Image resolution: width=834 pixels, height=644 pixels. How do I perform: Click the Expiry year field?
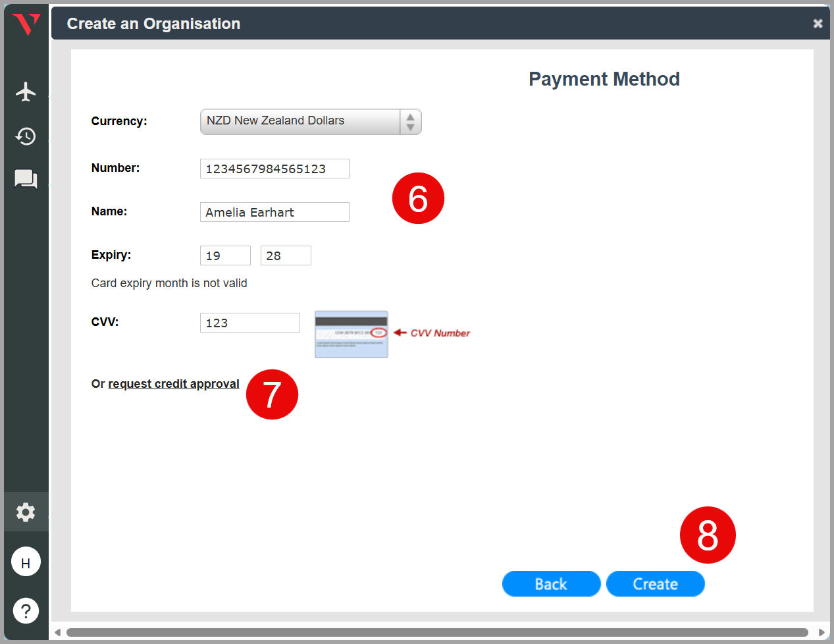[x=286, y=255]
